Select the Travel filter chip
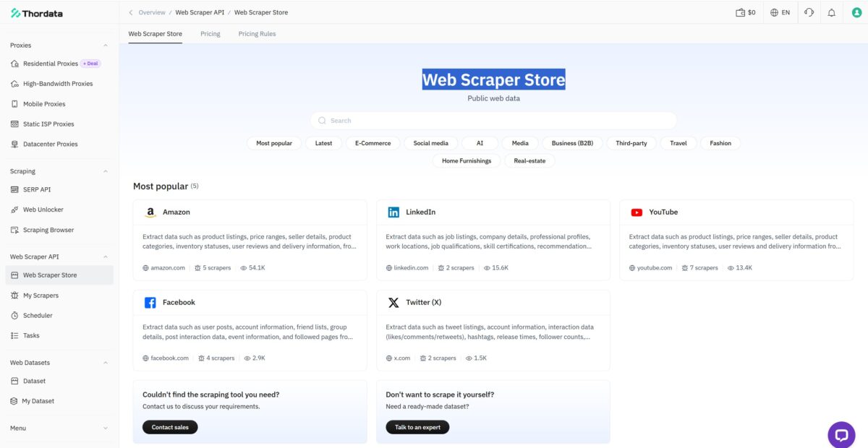This screenshot has height=448, width=868. [678, 143]
